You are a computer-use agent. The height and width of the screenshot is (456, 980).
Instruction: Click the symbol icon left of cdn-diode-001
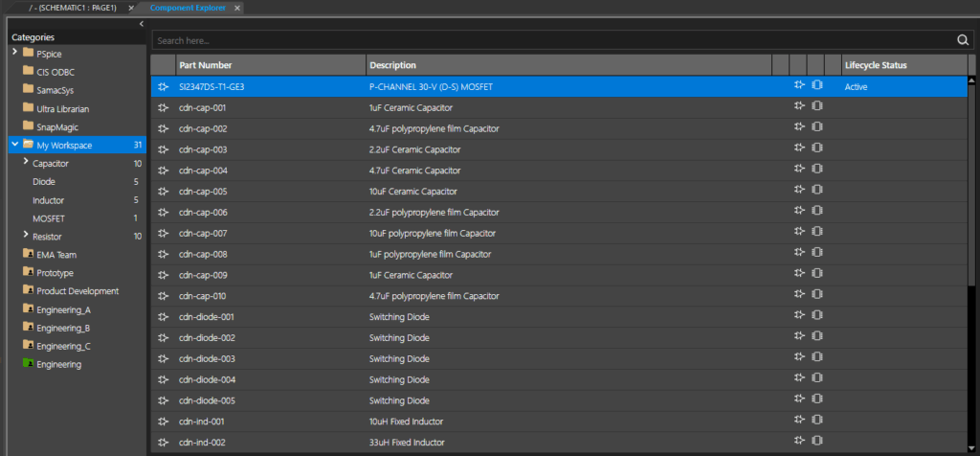163,317
